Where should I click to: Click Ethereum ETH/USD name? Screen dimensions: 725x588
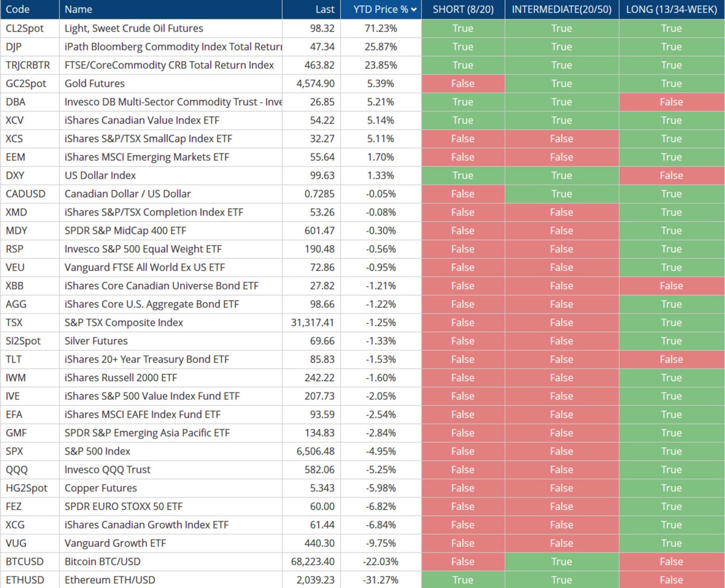(110, 580)
